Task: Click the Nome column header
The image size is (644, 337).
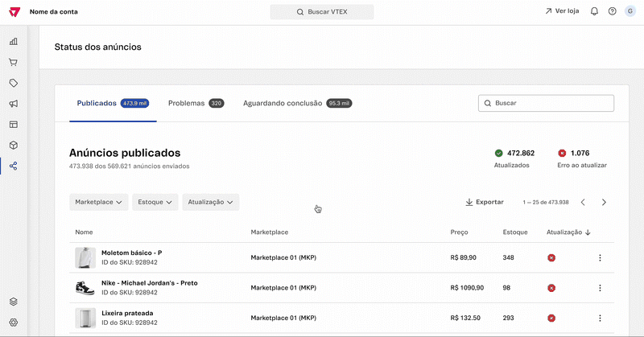Action: [84, 232]
